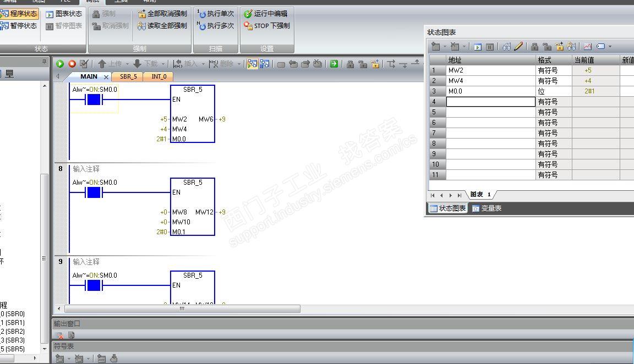634x364 pixels.
Task: Click 执行单次 scan button
Action: pyautogui.click(x=216, y=14)
